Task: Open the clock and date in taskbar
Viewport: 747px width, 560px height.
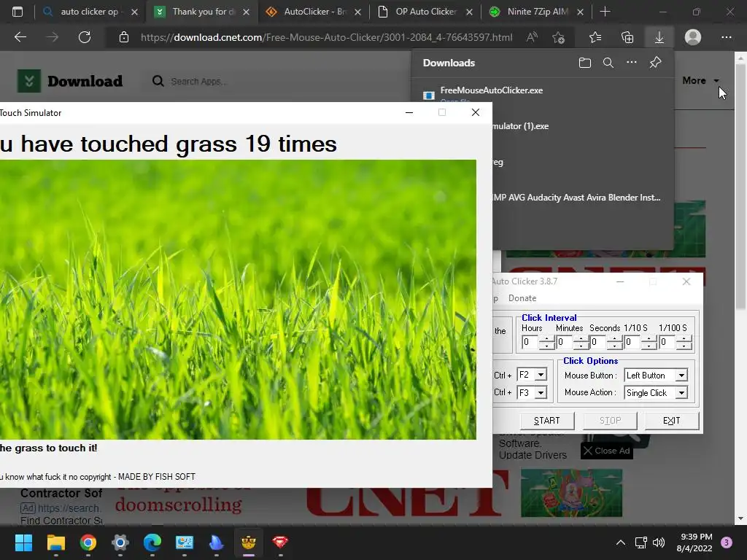Action: pyautogui.click(x=694, y=542)
